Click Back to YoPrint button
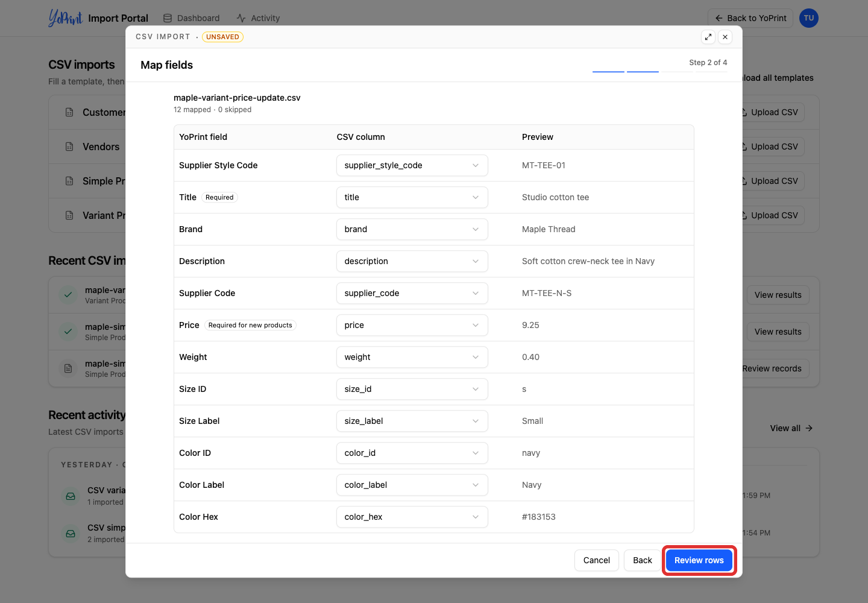The height and width of the screenshot is (603, 868). pyautogui.click(x=750, y=18)
